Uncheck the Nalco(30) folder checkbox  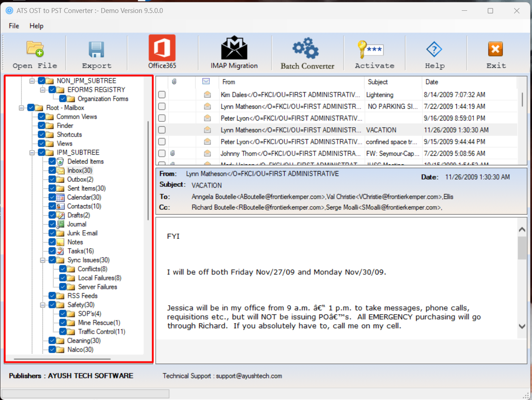[x=52, y=350]
